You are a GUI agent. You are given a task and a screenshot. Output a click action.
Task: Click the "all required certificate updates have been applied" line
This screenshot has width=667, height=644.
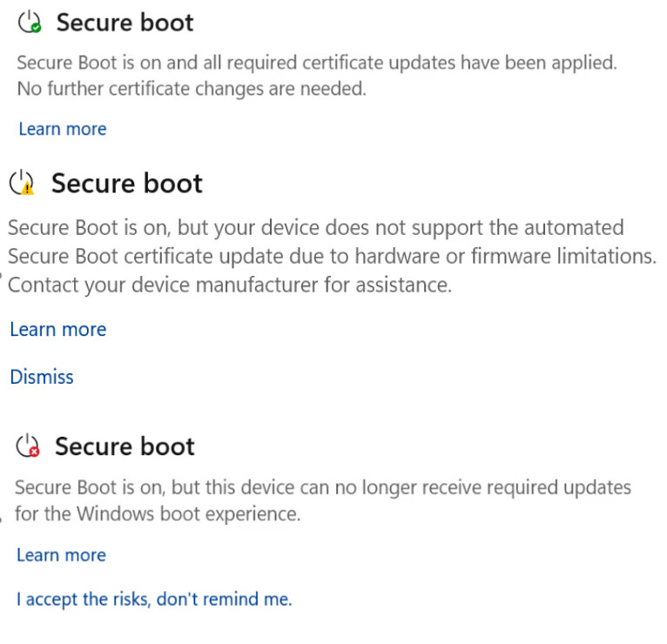click(316, 63)
